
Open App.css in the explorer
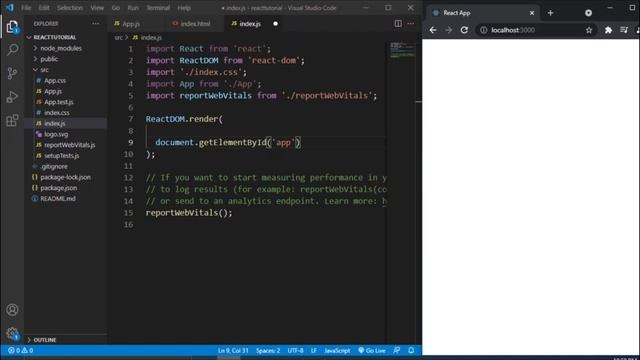(x=55, y=80)
